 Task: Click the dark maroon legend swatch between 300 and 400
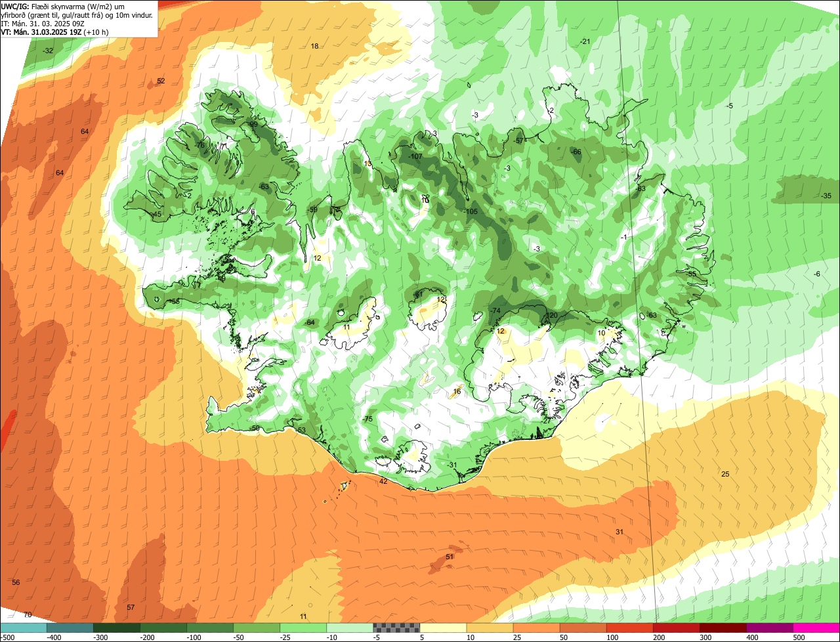(723, 628)
